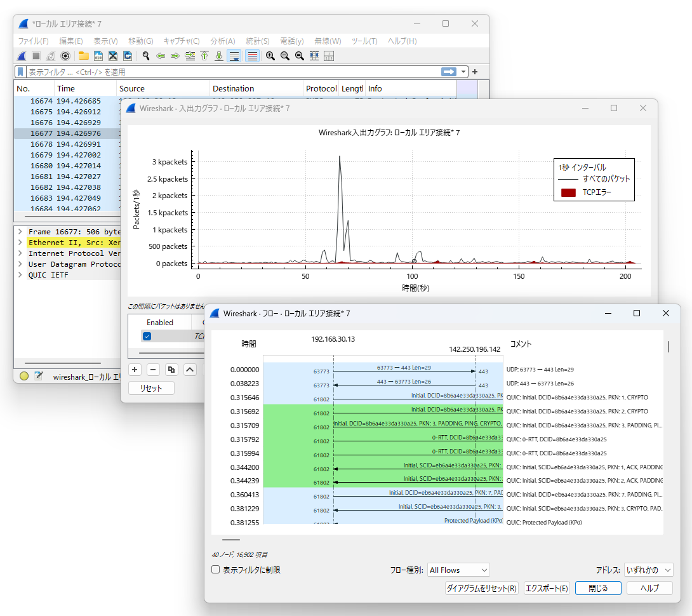This screenshot has height=616, width=692.
Task: Click the リセット button in the I/O Graph window
Action: coord(151,388)
